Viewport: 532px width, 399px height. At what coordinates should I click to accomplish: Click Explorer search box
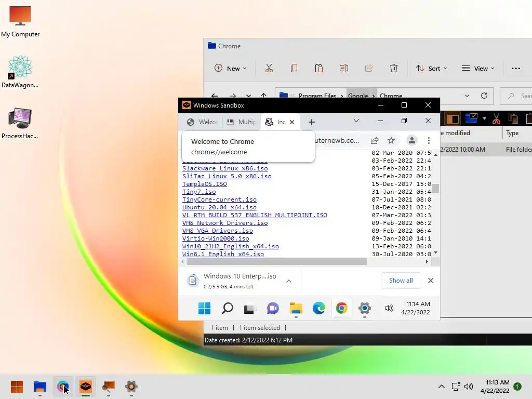pos(516,96)
